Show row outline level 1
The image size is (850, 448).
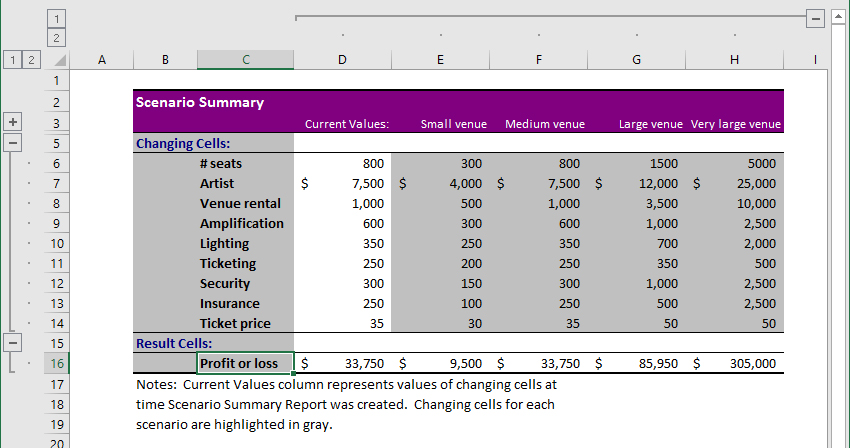pyautogui.click(x=12, y=60)
